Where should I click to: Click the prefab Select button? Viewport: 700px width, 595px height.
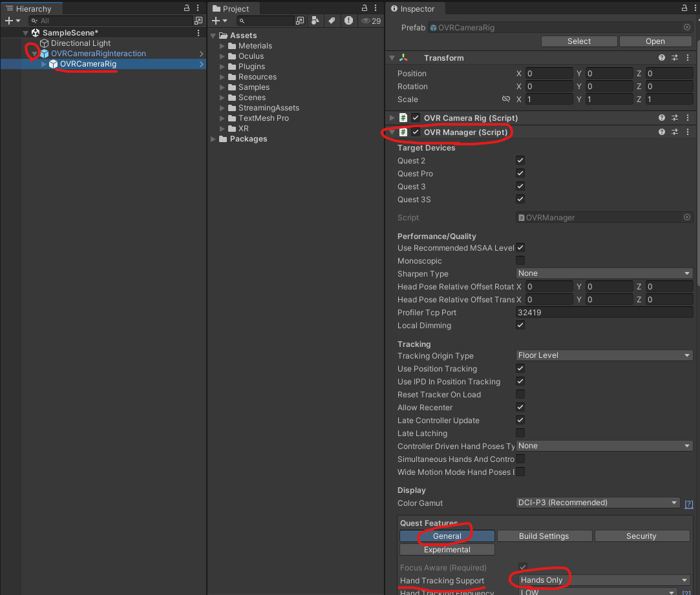579,41
